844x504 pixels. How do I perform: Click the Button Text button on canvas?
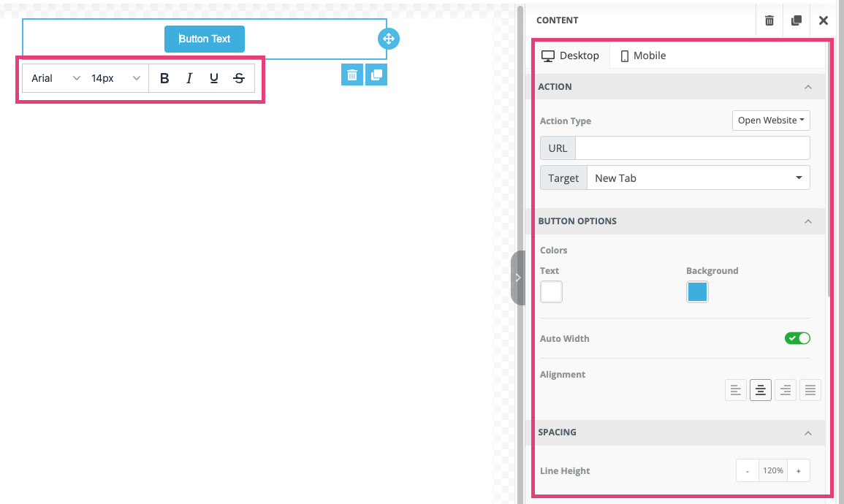click(205, 39)
